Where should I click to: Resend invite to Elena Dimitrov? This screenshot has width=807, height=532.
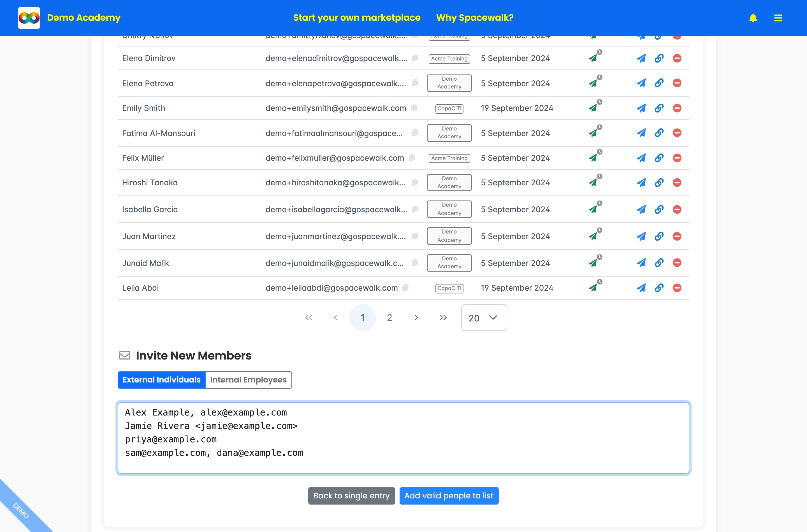tap(641, 58)
